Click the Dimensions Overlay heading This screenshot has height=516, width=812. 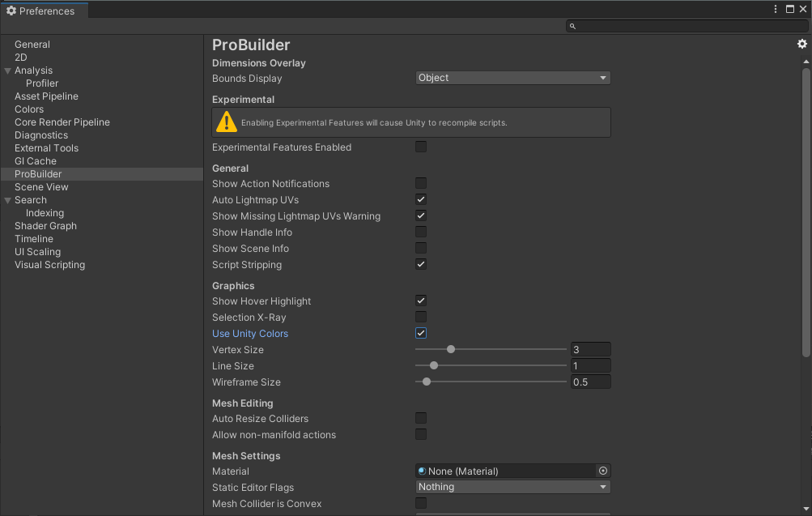coord(258,63)
